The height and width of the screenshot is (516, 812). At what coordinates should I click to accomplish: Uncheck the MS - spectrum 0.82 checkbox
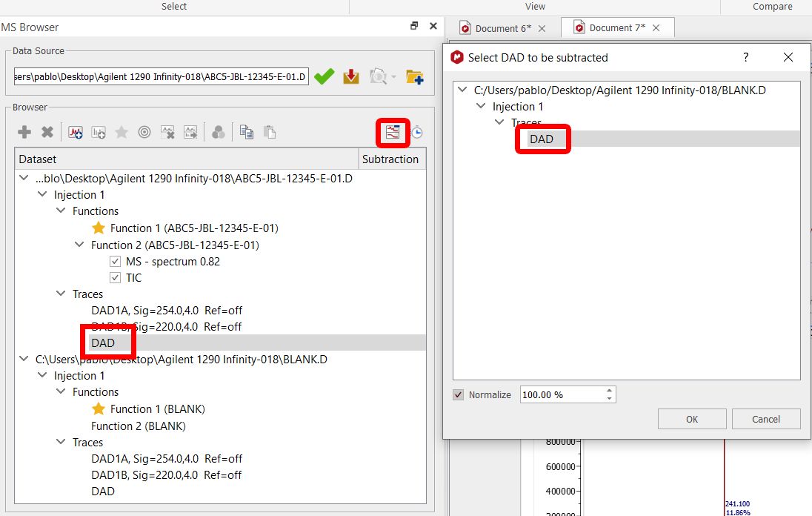[x=115, y=262]
